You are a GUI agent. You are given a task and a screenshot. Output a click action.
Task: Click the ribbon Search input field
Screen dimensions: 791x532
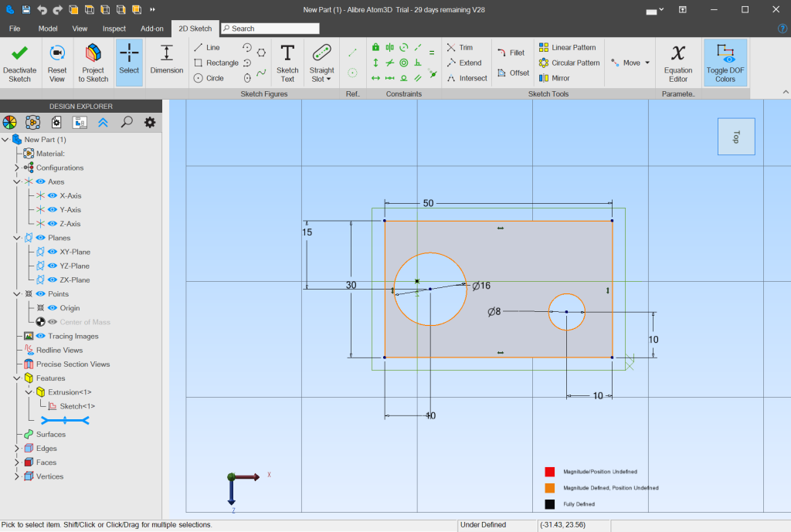pos(270,29)
